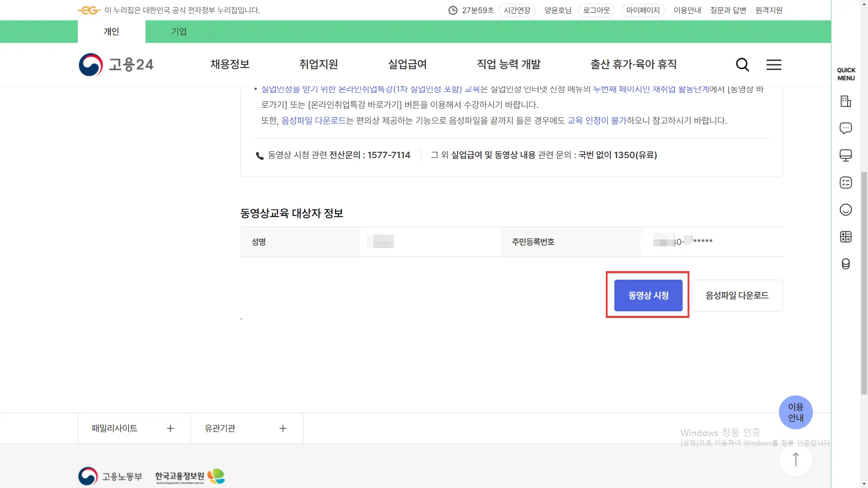Image resolution: width=868 pixels, height=488 pixels.
Task: Click the QUICK MENU label
Action: (x=846, y=74)
